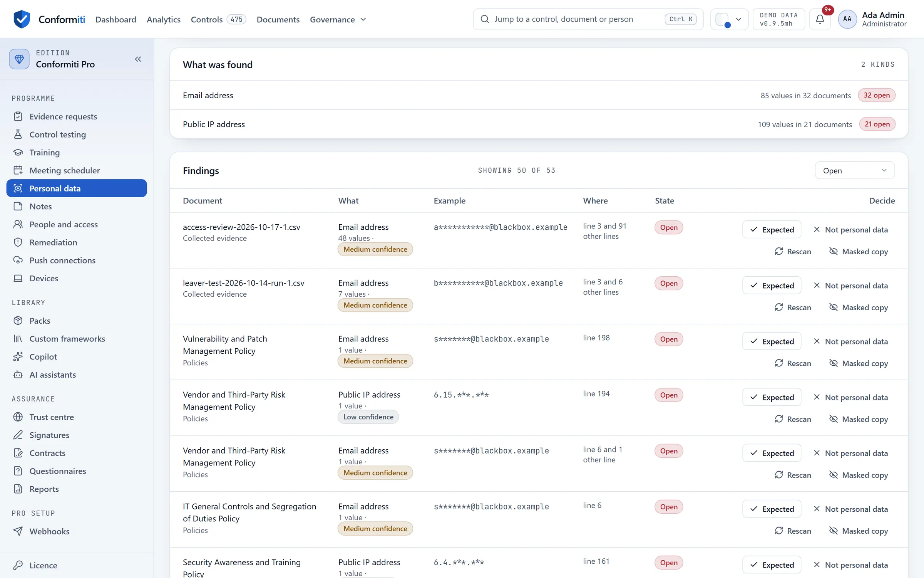Mark leaver-test-2026-10-14-run-1.csv as Not personal data

click(x=850, y=286)
